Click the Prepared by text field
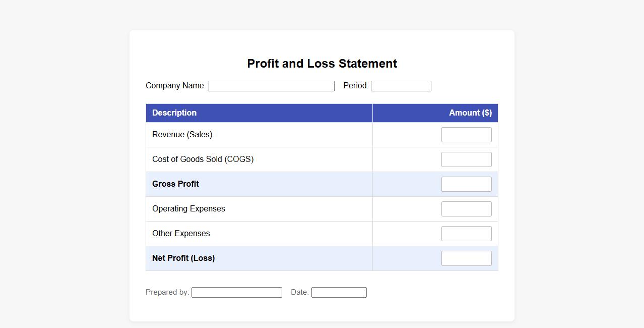Viewport: 644px width, 328px height. click(x=236, y=293)
